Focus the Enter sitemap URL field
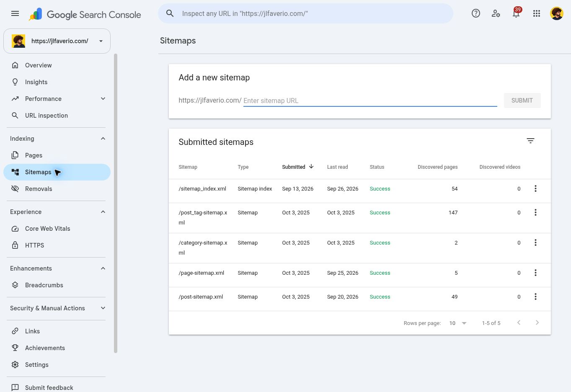Screen dimensions: 571x392 (370, 101)
